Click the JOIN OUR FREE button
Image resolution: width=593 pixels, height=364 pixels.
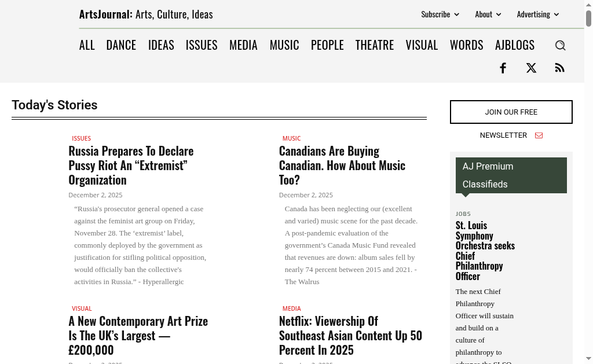pyautogui.click(x=511, y=112)
